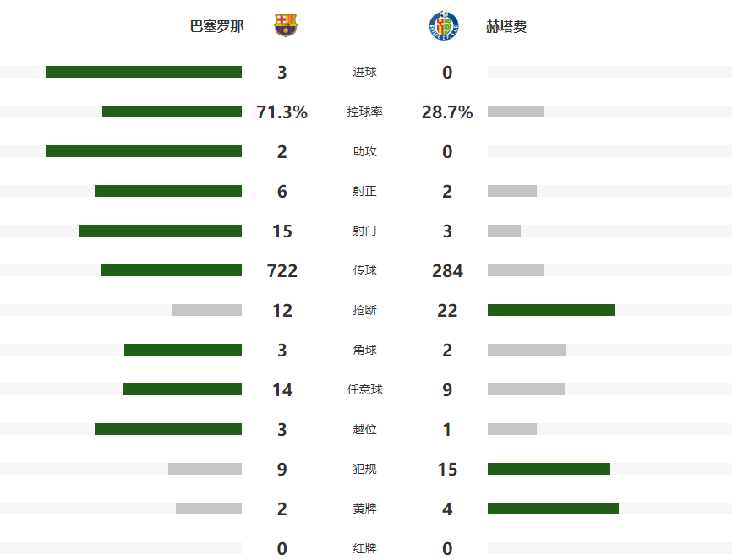Select the 任意球 stat label
Image resolution: width=738 pixels, height=560 pixels.
click(364, 389)
